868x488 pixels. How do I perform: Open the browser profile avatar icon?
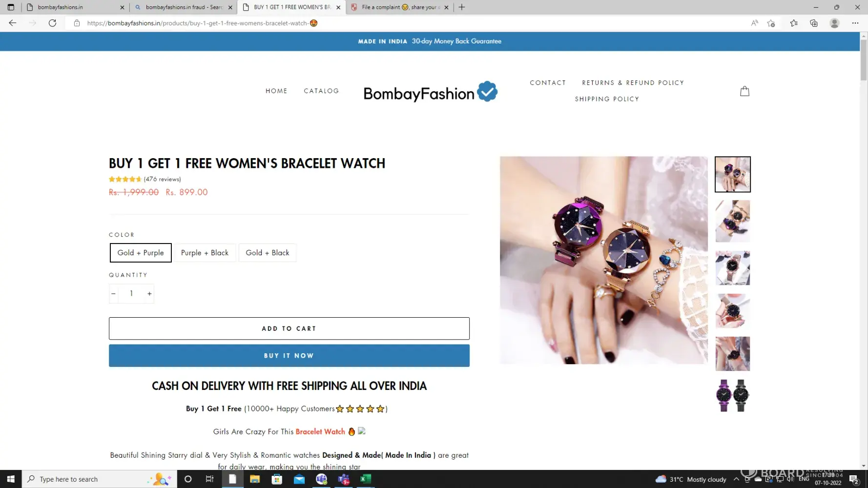834,23
